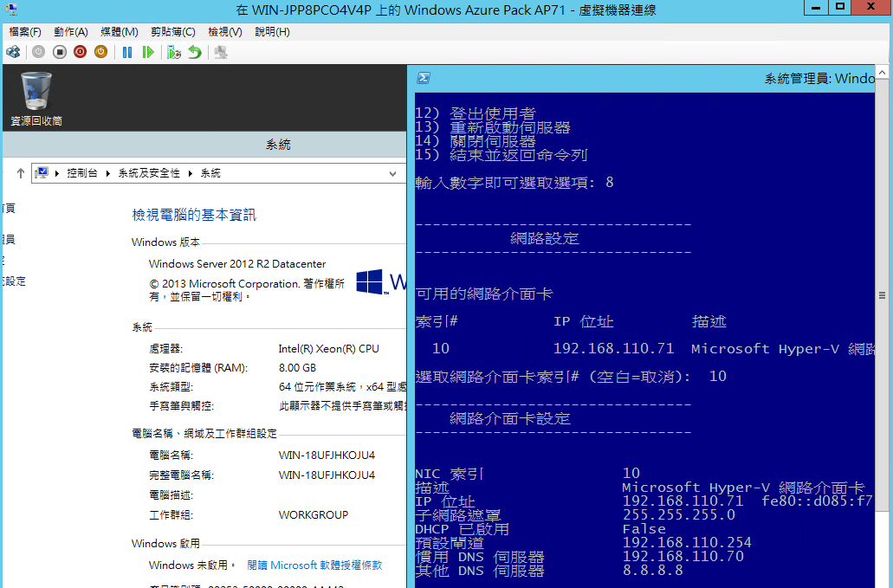Click the greyed-out Start VM power icon
Image resolution: width=893 pixels, height=588 pixels.
(38, 52)
